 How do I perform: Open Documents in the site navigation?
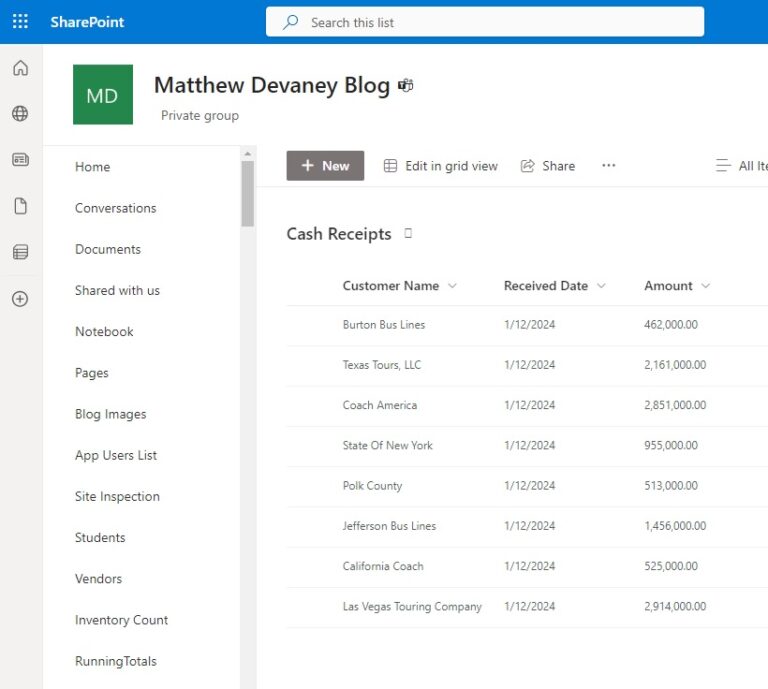(108, 249)
